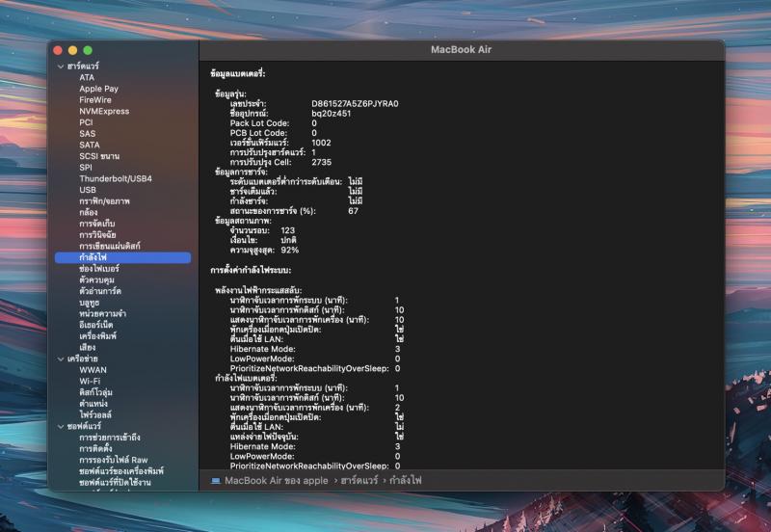This screenshot has height=532, width=771.
Task: Click การตั้งค่ากำลังไฟระบบ heading
Action: tap(251, 271)
